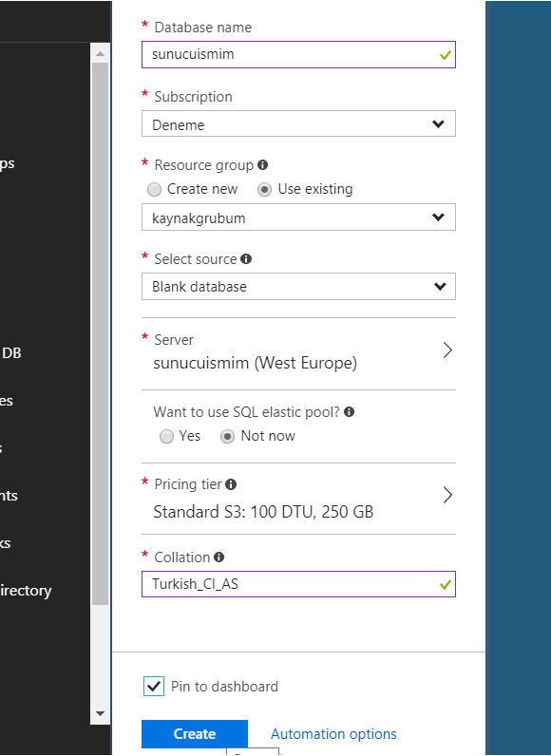Select the Use existing radio button
This screenshot has width=551, height=756.
(x=264, y=190)
